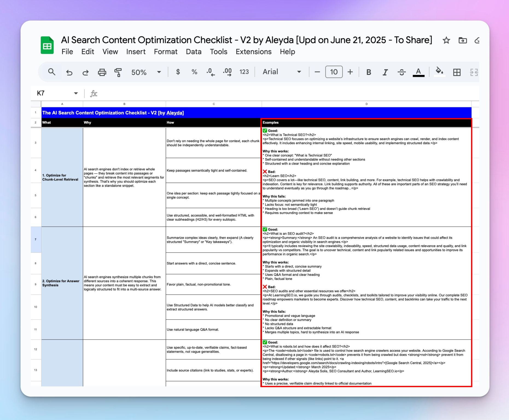The image size is (509, 420).
Task: Star this spreadsheet document
Action: 446,40
